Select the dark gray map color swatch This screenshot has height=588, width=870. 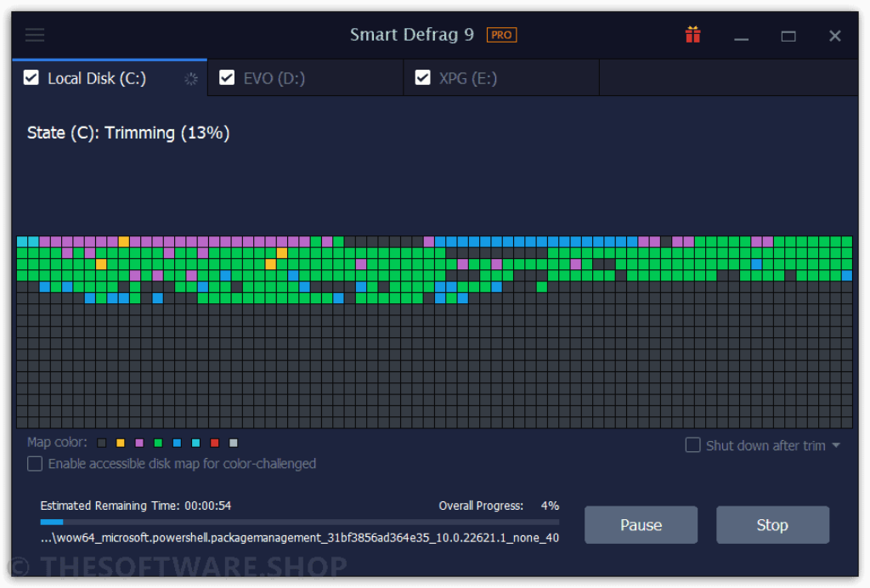pos(102,443)
